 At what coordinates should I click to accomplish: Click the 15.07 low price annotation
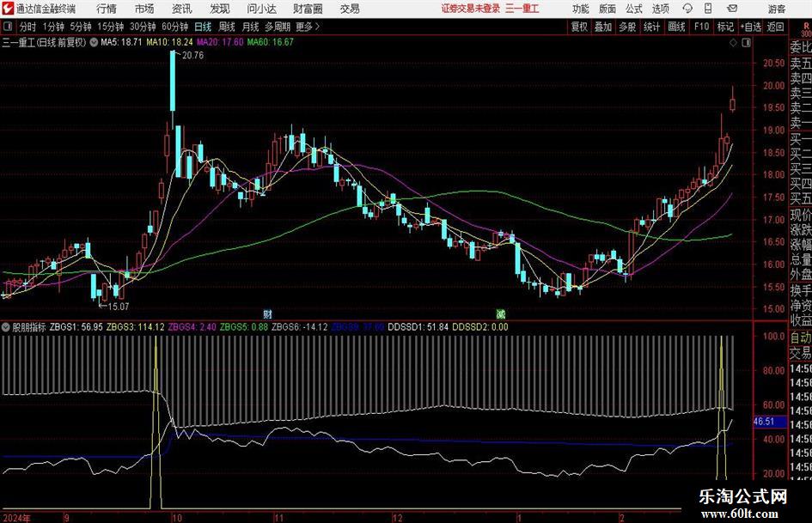(x=118, y=307)
